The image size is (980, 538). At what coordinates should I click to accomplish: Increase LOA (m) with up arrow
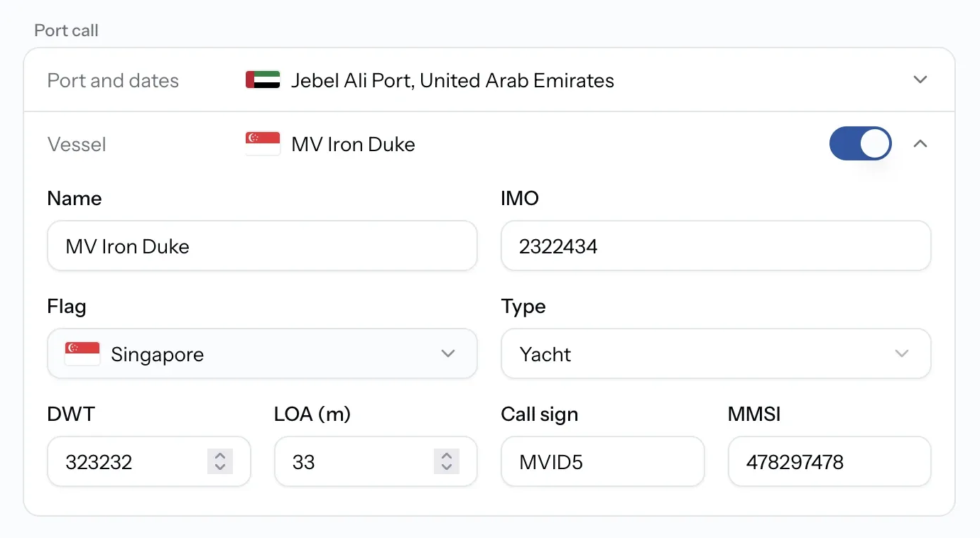pyautogui.click(x=447, y=456)
